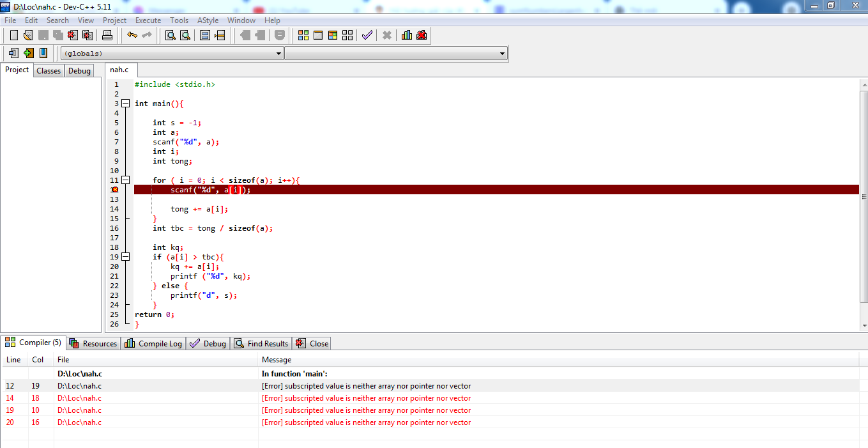Viewport: 868px width, 448px height.
Task: Click the Open file toolbar icon
Action: tap(28, 35)
